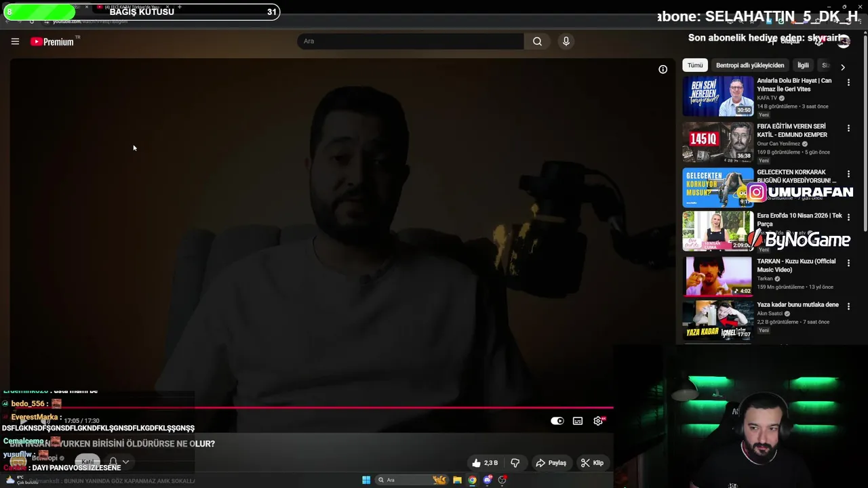The width and height of the screenshot is (868, 488).
Task: Open thumbnail of 'Anılarla Dolu Bir Hayat' video
Action: [x=717, y=96]
